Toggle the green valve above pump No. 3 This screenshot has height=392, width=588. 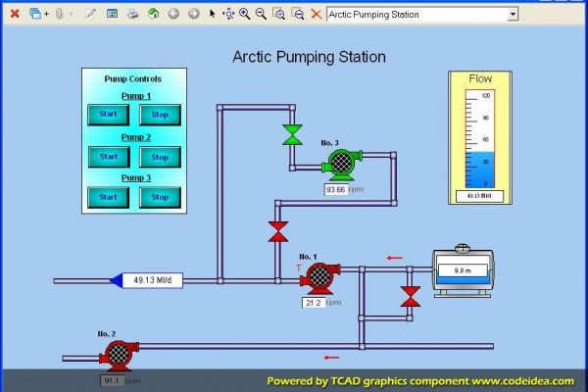coord(292,134)
